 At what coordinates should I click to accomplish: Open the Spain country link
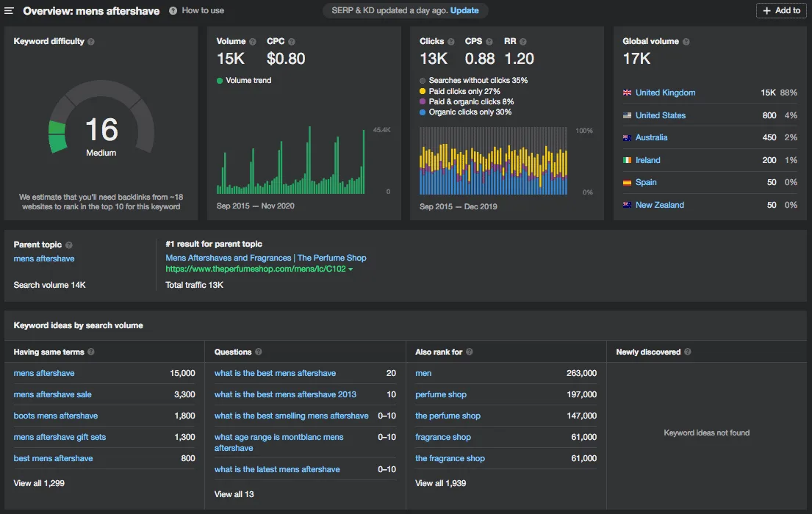(x=646, y=182)
